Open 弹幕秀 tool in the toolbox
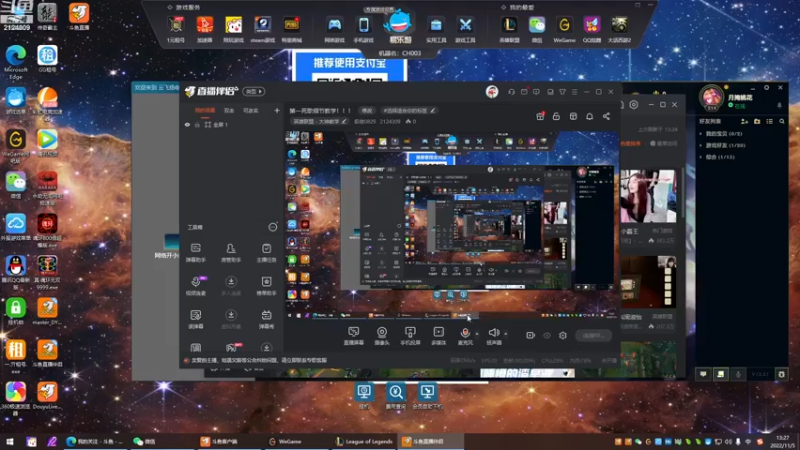Screen dimensions: 800x450 tap(266, 319)
